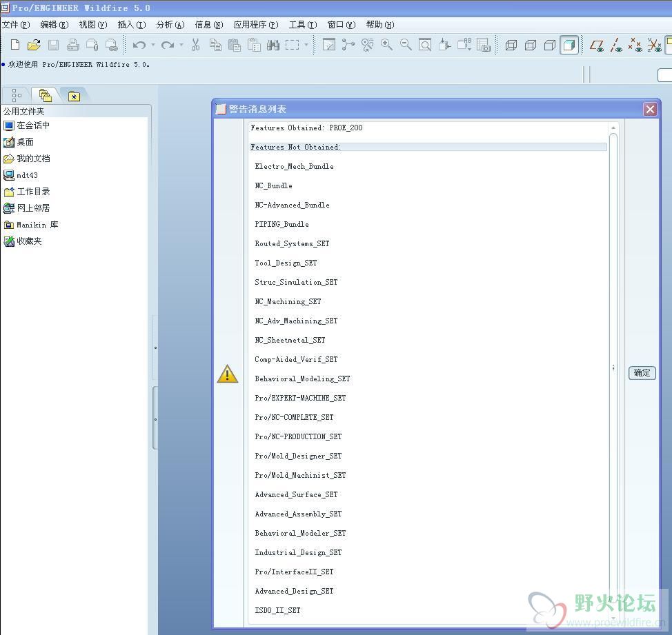Open the 帮助 menu

tap(380, 25)
